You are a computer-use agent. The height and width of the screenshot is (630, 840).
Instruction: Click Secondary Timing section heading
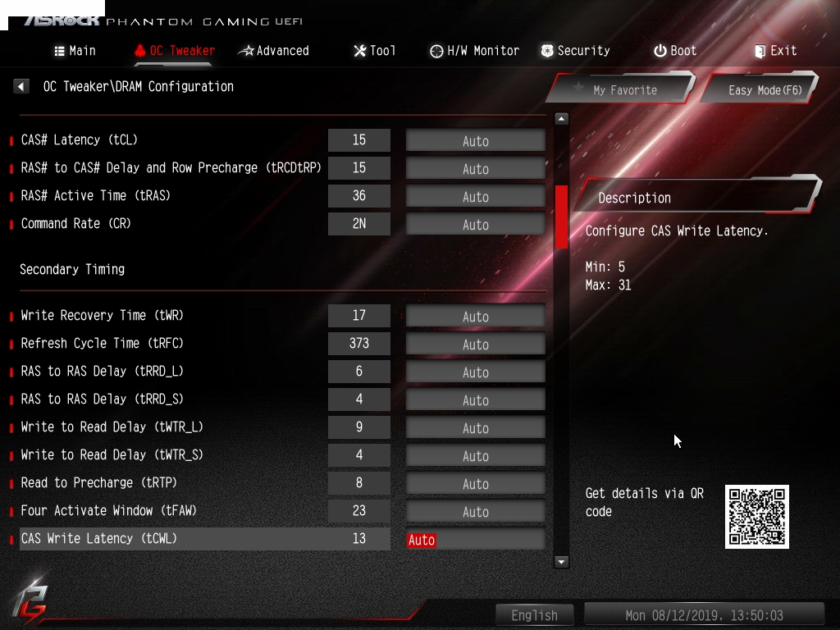pyautogui.click(x=72, y=269)
